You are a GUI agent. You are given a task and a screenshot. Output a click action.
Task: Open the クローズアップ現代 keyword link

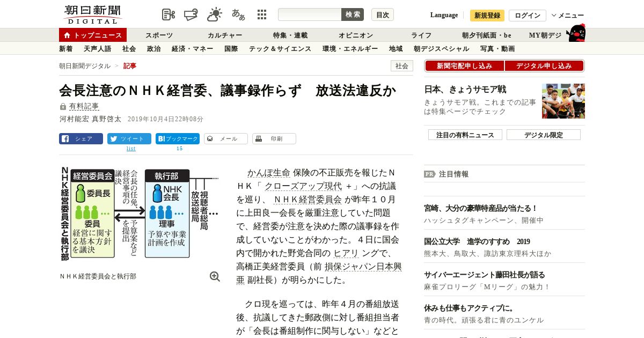point(303,186)
